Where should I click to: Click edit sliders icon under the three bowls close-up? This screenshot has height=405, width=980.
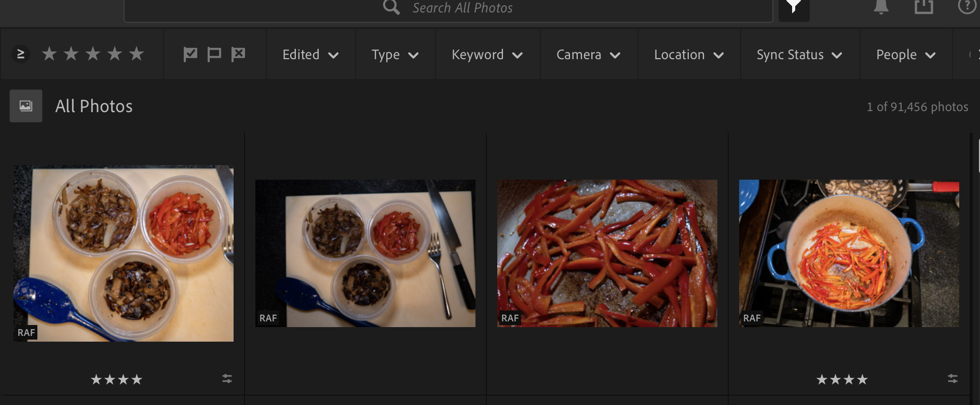tap(227, 379)
